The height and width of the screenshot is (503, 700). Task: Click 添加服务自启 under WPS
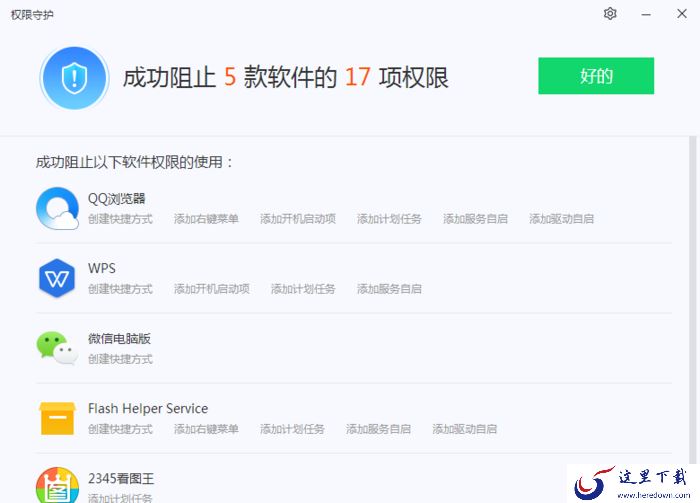pos(389,289)
